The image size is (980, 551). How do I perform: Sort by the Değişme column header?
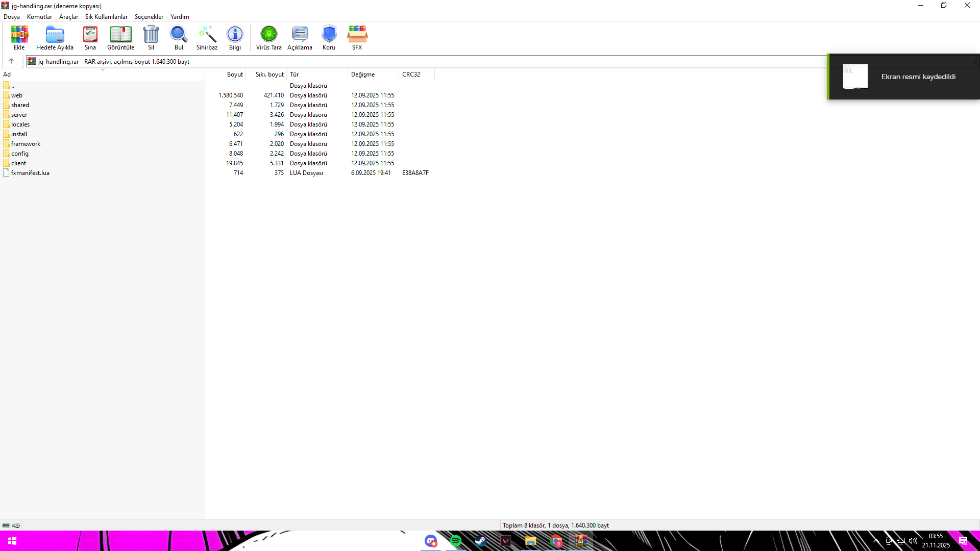(x=363, y=74)
